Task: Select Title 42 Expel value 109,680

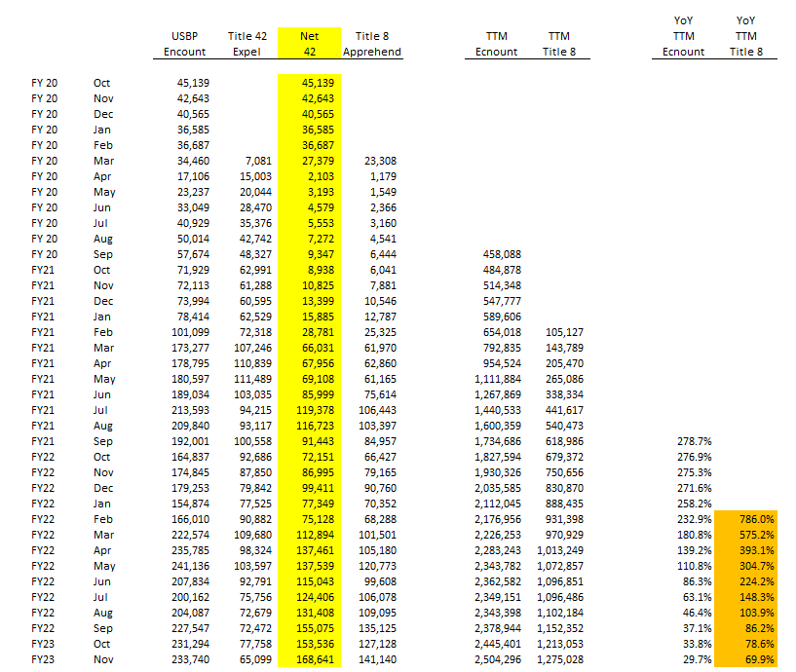Action: click(x=252, y=535)
